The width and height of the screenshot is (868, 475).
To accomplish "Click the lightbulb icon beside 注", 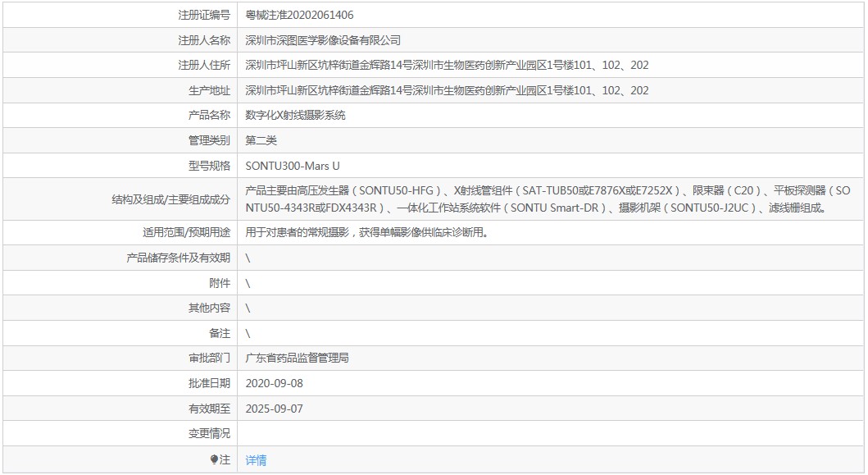I will 214,459.
